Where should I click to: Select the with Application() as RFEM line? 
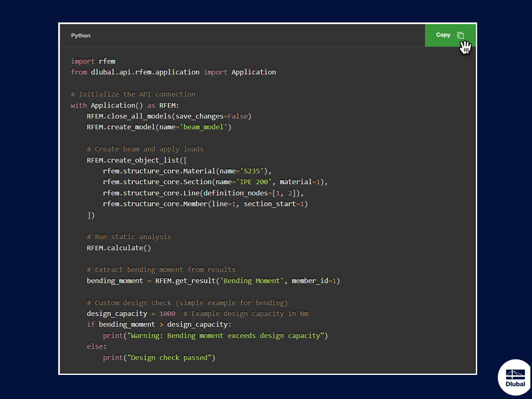tap(125, 105)
